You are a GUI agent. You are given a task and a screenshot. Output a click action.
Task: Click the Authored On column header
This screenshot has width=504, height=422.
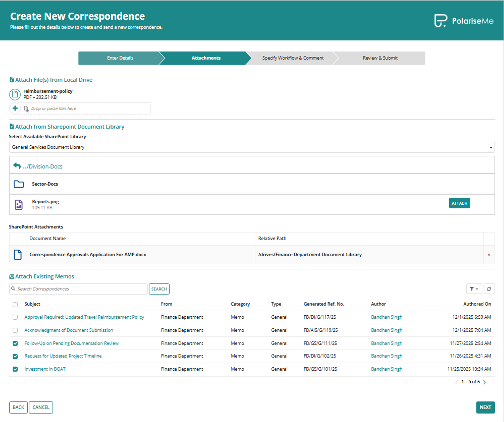pyautogui.click(x=477, y=304)
